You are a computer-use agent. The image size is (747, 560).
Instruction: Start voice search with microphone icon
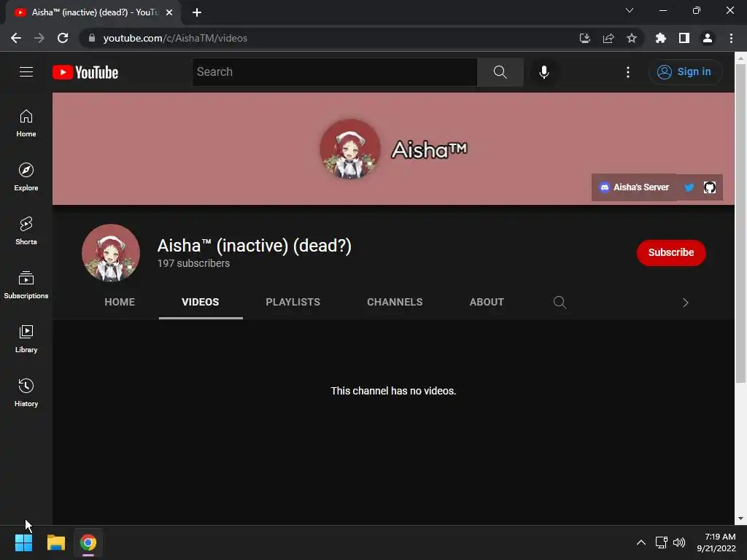(x=543, y=72)
